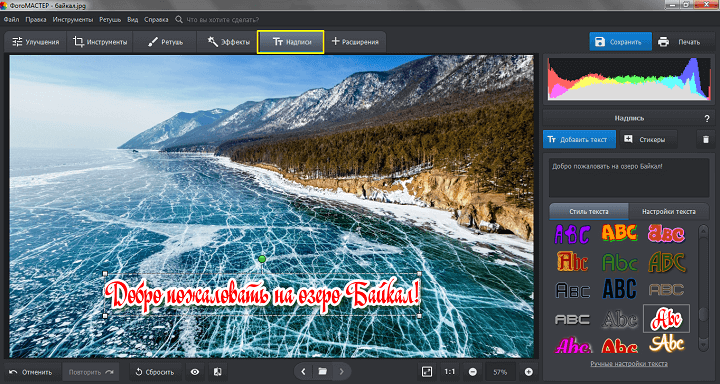Toggle the eye view-original icon
720x384 pixels.
pyautogui.click(x=195, y=372)
